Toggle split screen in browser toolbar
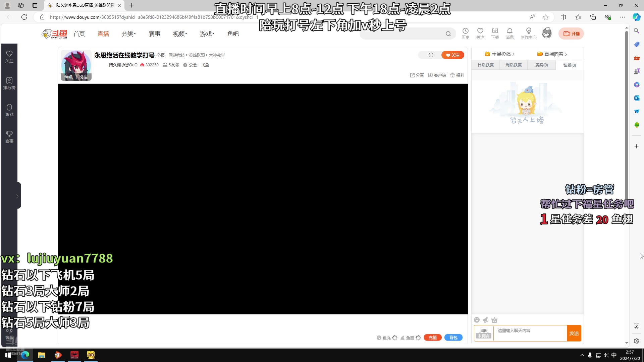 tap(563, 17)
